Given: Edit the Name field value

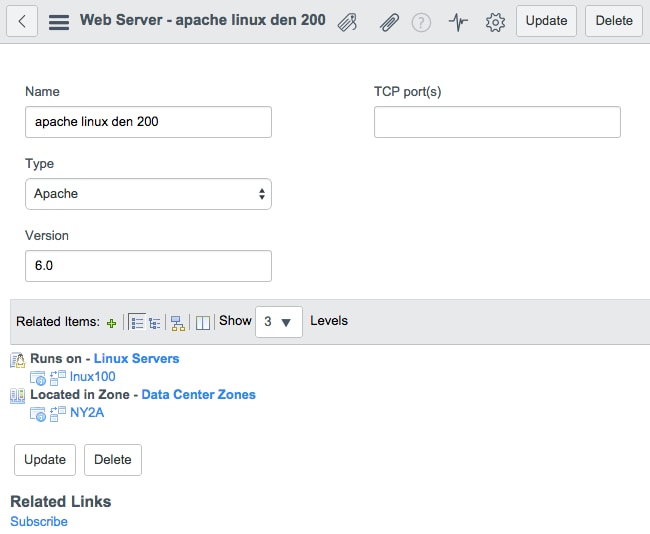Looking at the screenshot, I should coord(148,122).
